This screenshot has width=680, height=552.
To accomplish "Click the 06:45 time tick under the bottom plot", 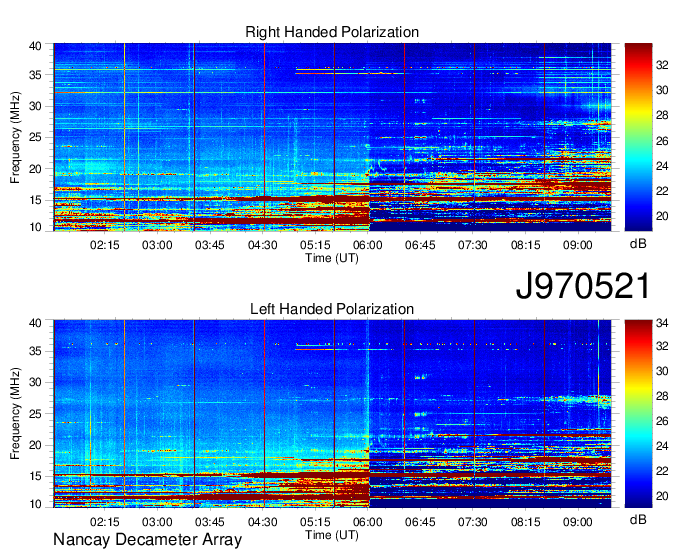I will click(x=420, y=522).
